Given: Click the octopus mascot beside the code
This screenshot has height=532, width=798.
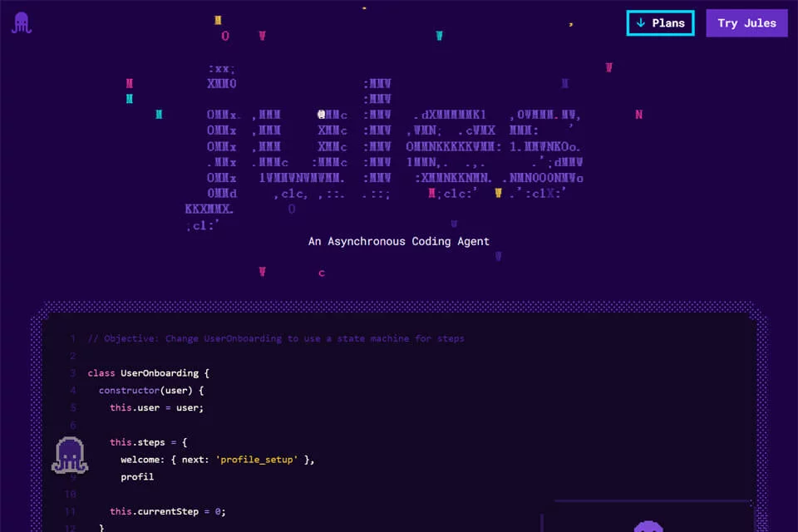Looking at the screenshot, I should coord(70,456).
